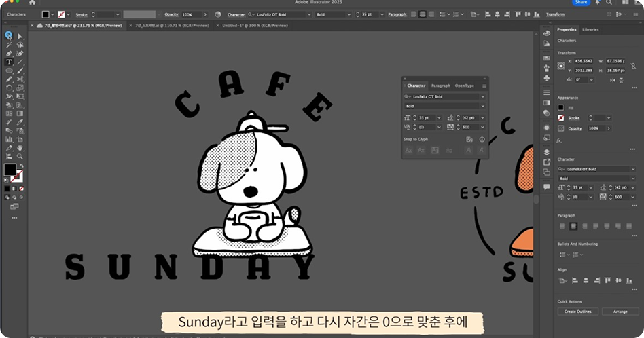Toggle center align in the Paragraph section
The height and width of the screenshot is (338, 644).
(573, 225)
